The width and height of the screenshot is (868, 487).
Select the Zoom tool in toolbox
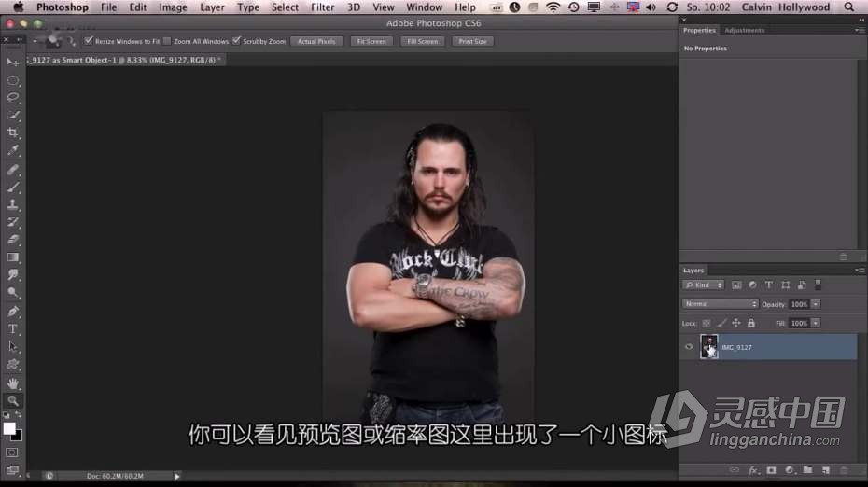click(13, 400)
